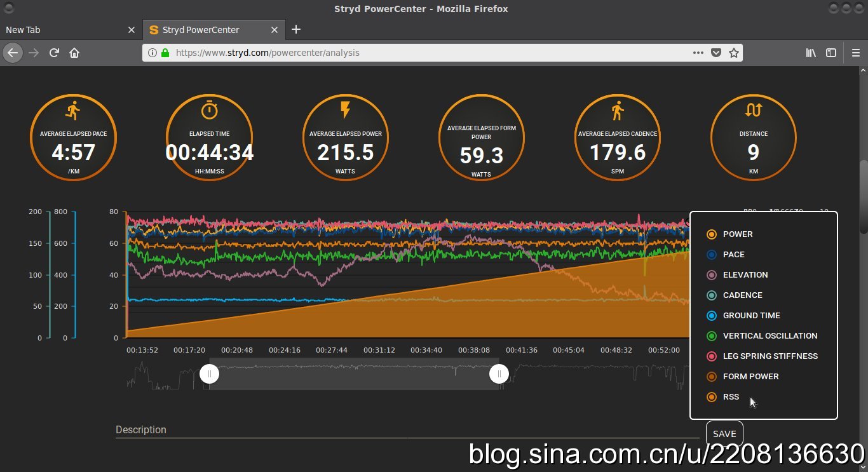
Task: Click the 00:24:16 time axis label
Action: tap(284, 350)
